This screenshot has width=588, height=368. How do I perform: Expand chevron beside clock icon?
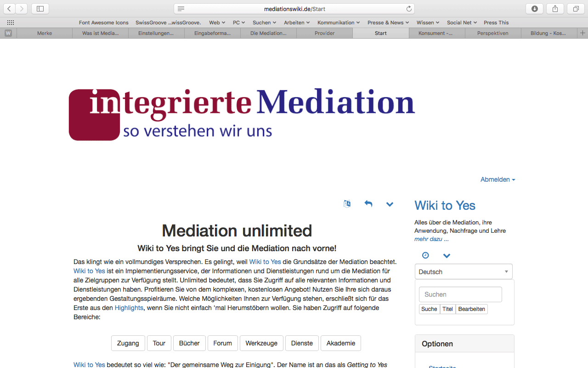coord(447,256)
